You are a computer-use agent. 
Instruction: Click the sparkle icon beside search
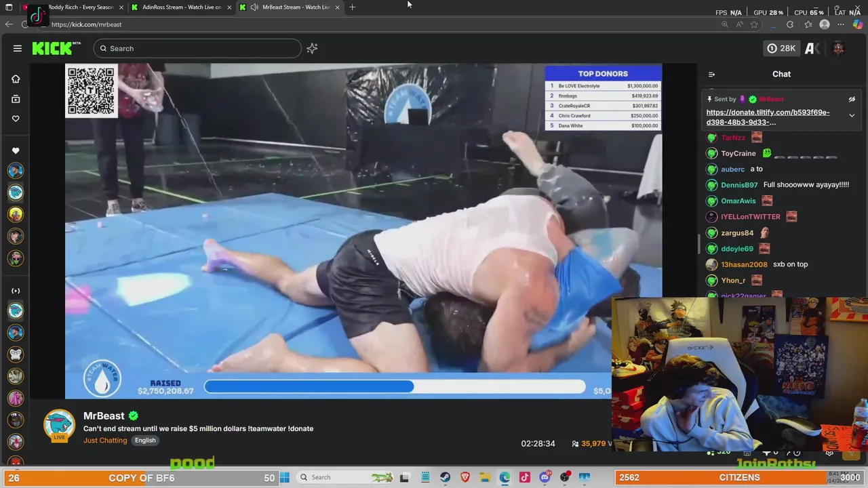pos(312,48)
